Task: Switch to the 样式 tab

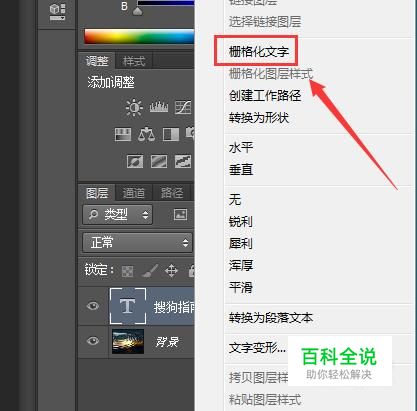Action: 134,61
